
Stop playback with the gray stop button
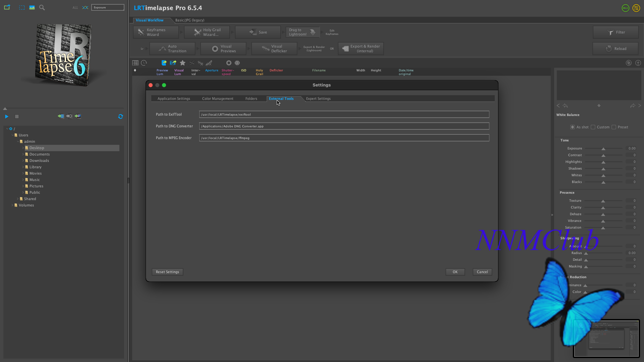pyautogui.click(x=17, y=116)
